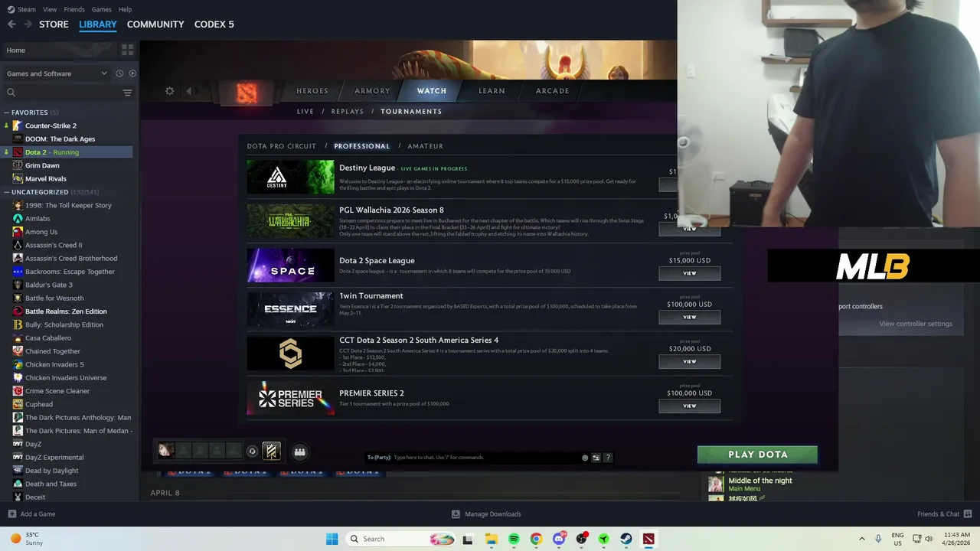Image resolution: width=980 pixels, height=551 pixels.
Task: Open party finder group icon
Action: click(x=300, y=452)
